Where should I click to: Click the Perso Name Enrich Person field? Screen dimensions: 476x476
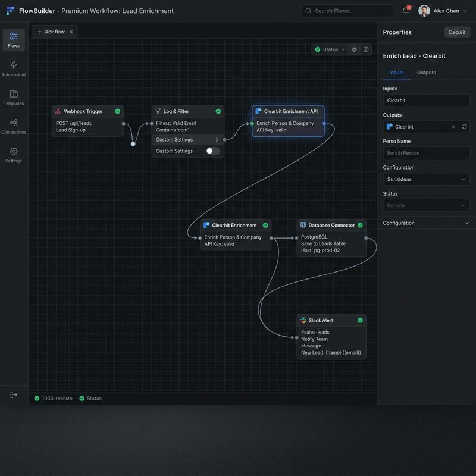click(x=426, y=153)
